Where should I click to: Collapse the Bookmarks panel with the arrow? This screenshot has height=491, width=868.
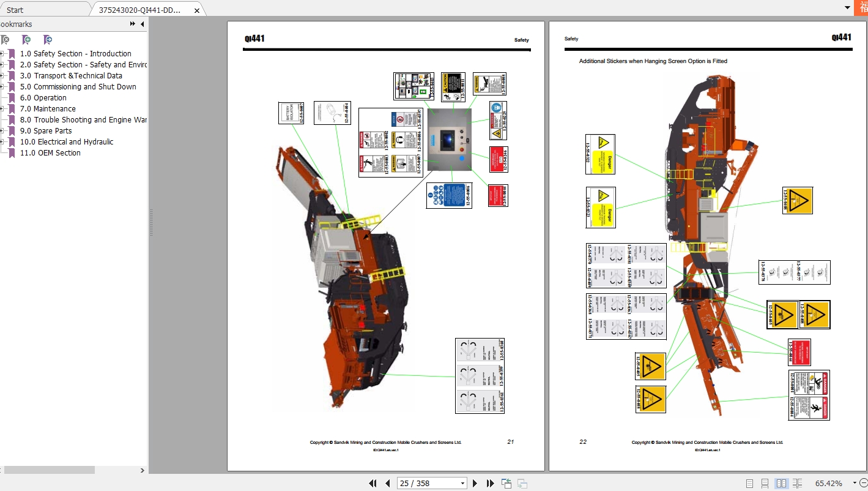(x=142, y=24)
